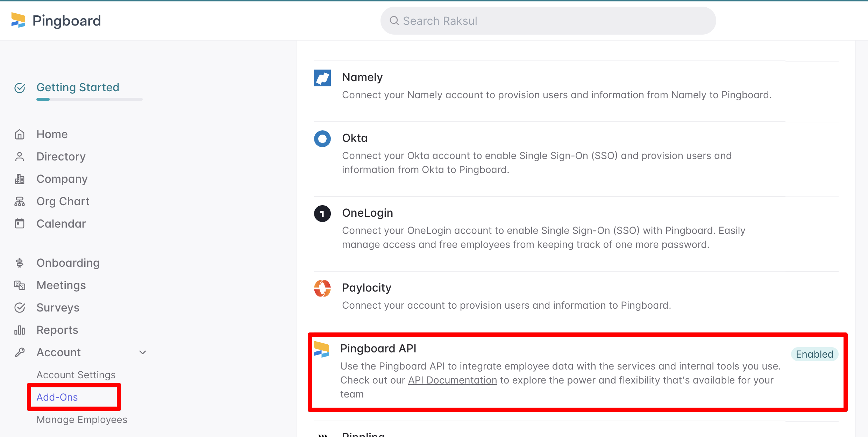Collapse the Account menu chevron
Viewport: 868px width, 437px height.
143,352
